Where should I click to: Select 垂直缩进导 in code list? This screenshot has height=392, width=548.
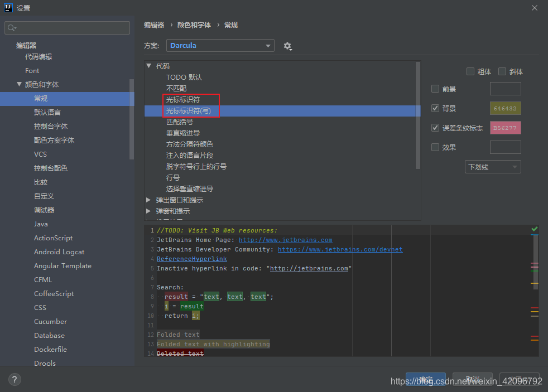click(183, 133)
